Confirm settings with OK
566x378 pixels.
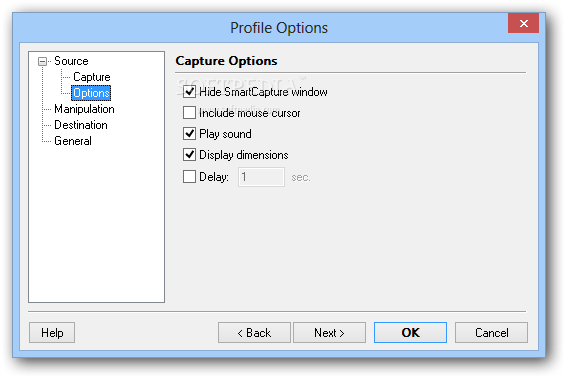410,333
